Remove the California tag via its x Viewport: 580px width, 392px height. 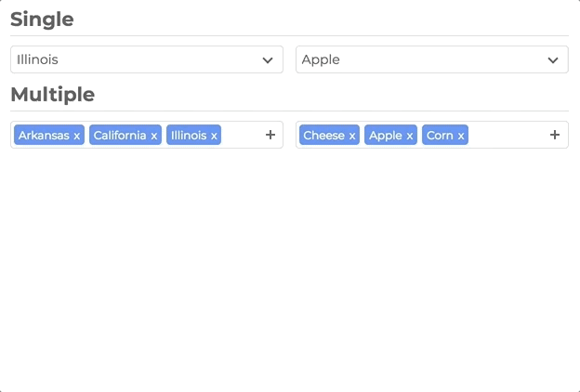[154, 136]
